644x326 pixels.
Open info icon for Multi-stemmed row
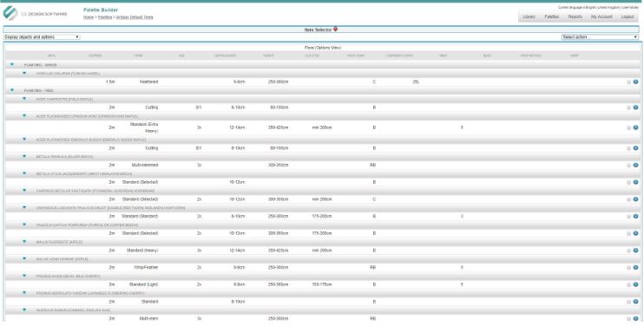pos(635,166)
